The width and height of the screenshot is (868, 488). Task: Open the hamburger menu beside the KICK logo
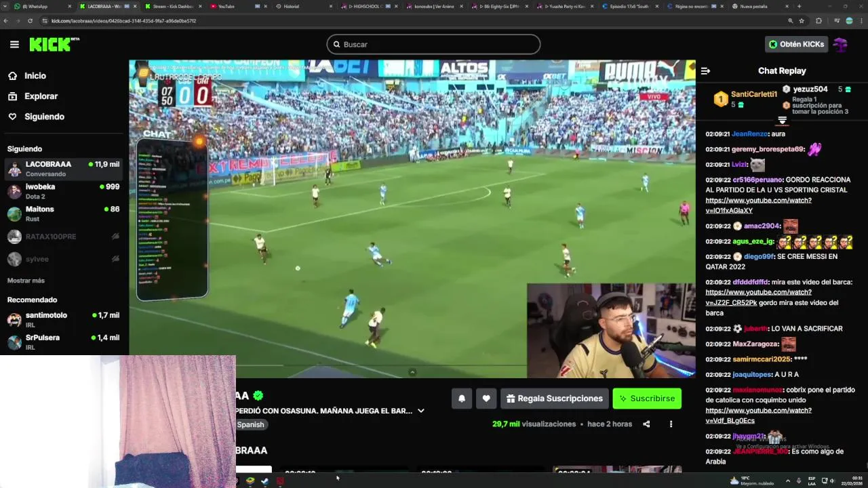(14, 45)
